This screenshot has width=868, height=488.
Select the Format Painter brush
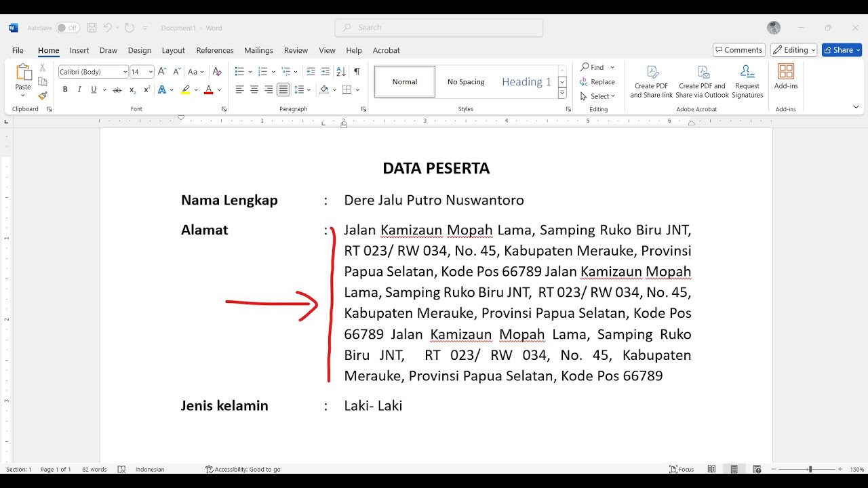coord(42,96)
